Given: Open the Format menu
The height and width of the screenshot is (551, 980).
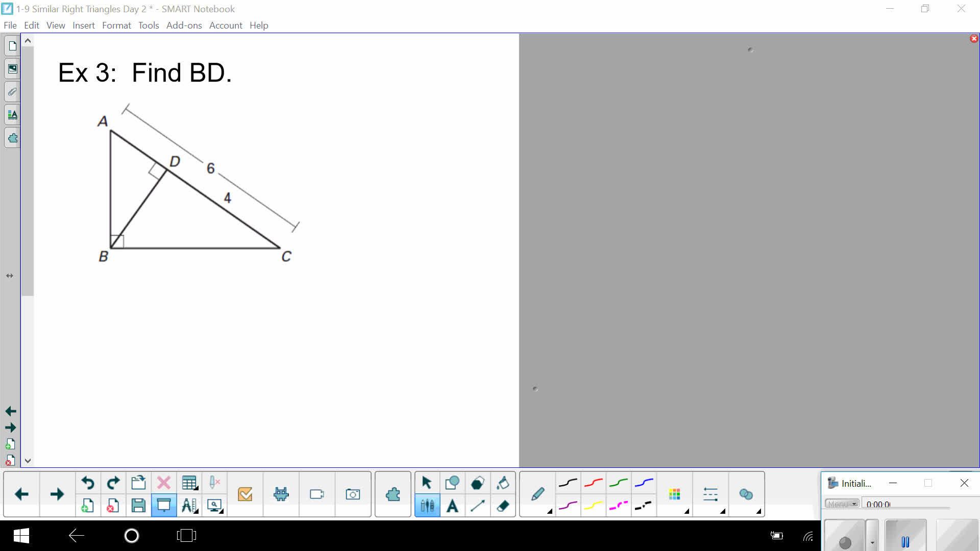Looking at the screenshot, I should coord(116,26).
